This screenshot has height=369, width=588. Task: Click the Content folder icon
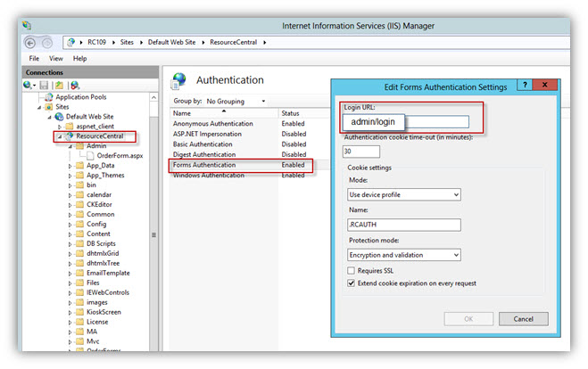click(x=80, y=234)
